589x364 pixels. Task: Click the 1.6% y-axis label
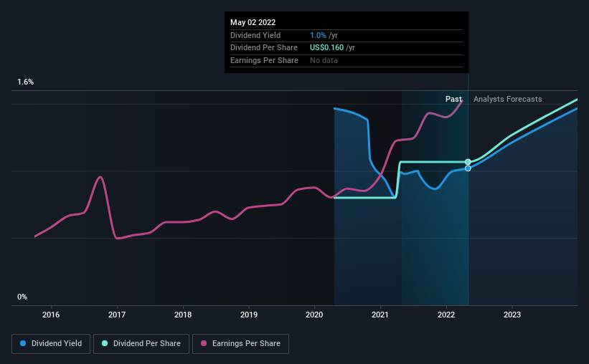click(26, 82)
